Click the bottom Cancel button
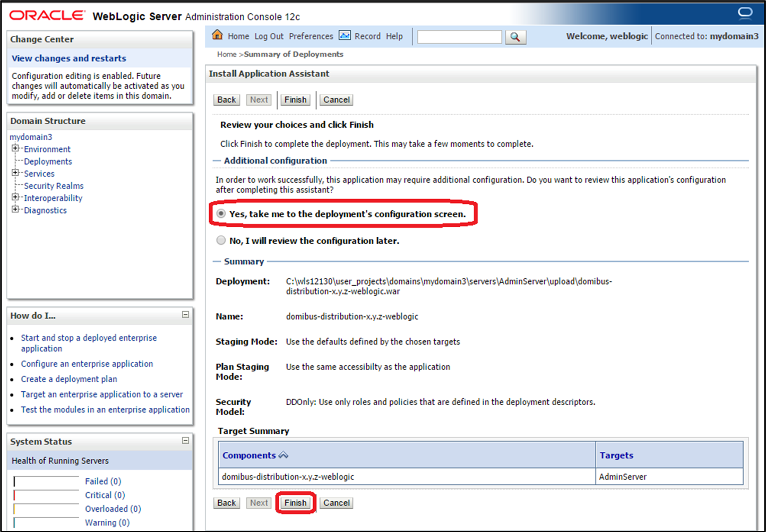The height and width of the screenshot is (532, 766). [337, 503]
